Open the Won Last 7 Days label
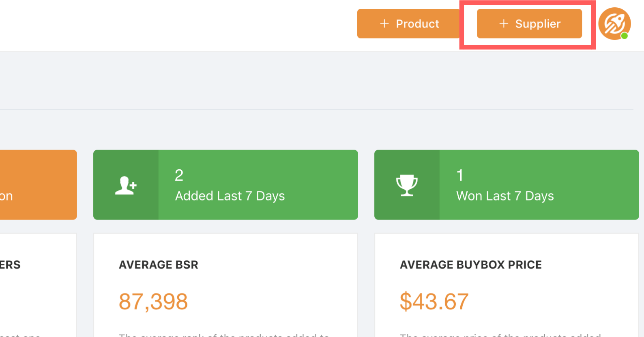 pyautogui.click(x=504, y=196)
